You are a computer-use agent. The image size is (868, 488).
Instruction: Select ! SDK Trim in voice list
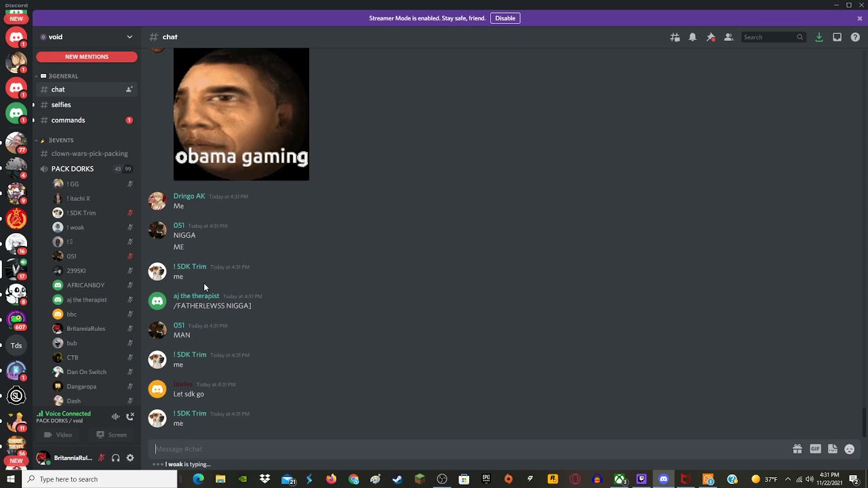[x=94, y=213]
